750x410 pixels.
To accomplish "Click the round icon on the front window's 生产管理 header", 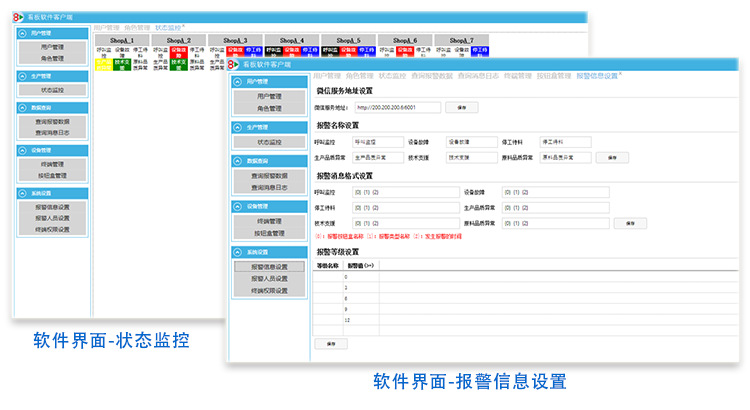I will (x=241, y=127).
